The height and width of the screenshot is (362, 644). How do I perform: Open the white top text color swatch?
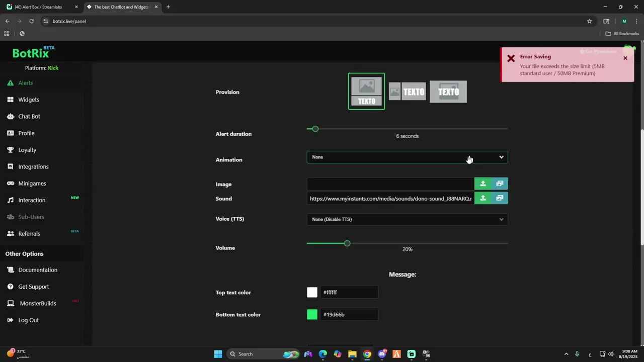(x=312, y=292)
